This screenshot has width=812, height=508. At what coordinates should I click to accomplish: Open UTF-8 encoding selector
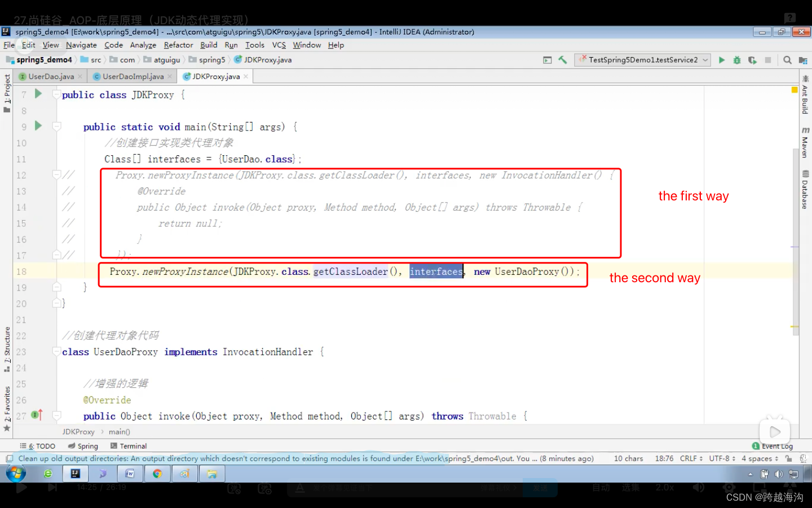coord(722,458)
